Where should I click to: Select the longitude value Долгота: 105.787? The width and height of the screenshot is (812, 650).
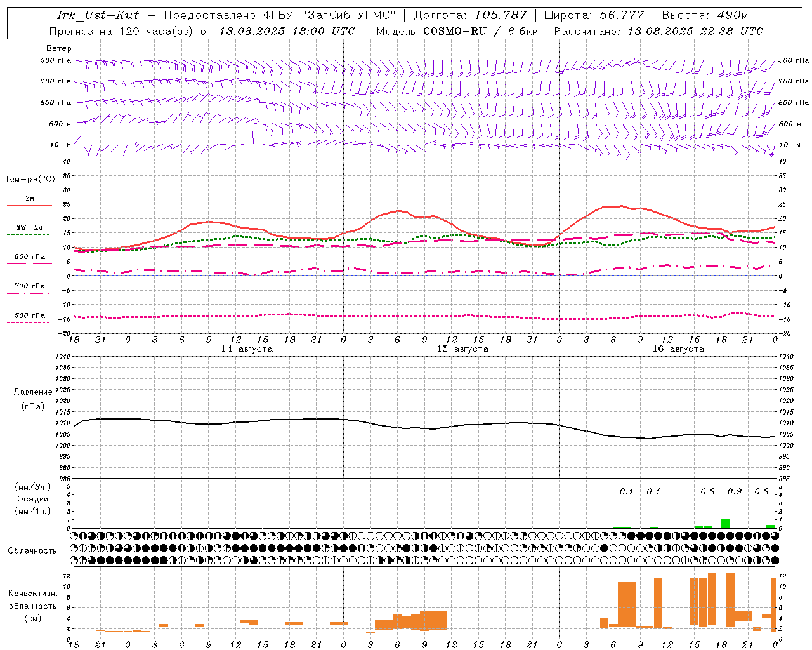(470, 15)
